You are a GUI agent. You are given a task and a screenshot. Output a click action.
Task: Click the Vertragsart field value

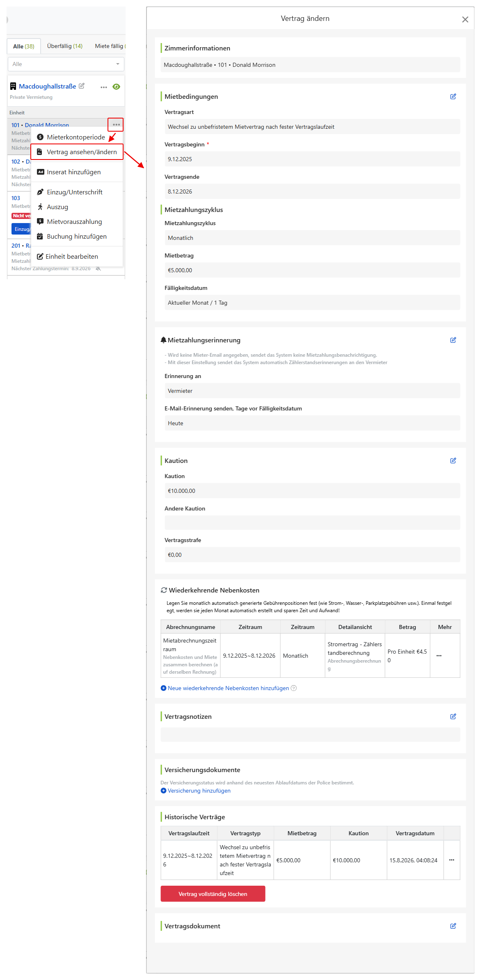tap(312, 127)
